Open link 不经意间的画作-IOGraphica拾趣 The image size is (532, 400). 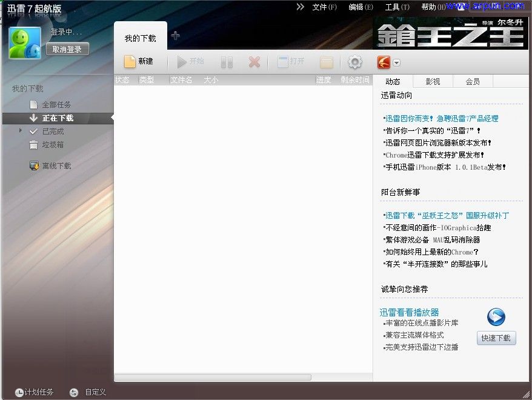(437, 228)
